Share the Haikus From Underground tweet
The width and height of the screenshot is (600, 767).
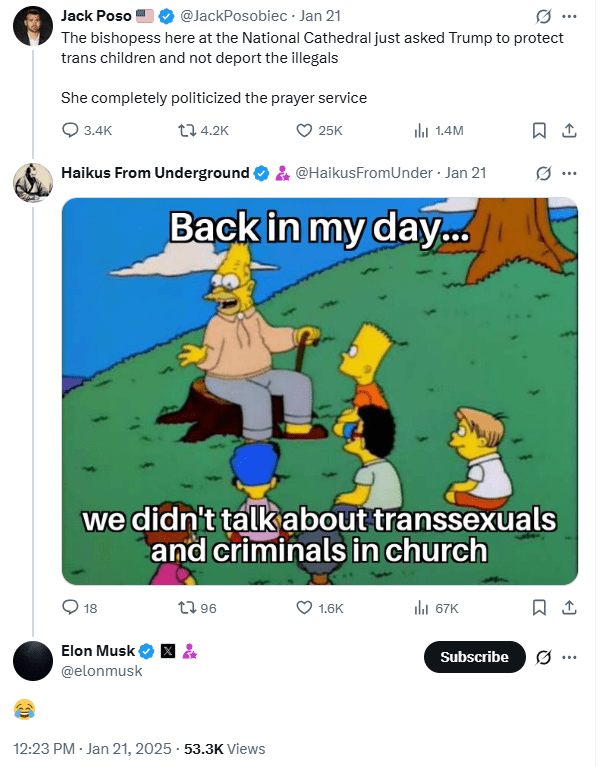click(x=569, y=607)
